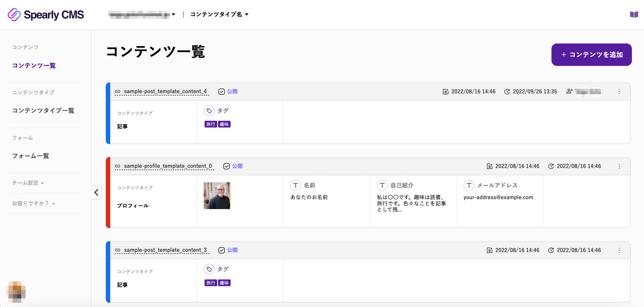Image resolution: width=644 pixels, height=307 pixels.
Task: Click the profile photo thumbnail
Action: (x=217, y=195)
